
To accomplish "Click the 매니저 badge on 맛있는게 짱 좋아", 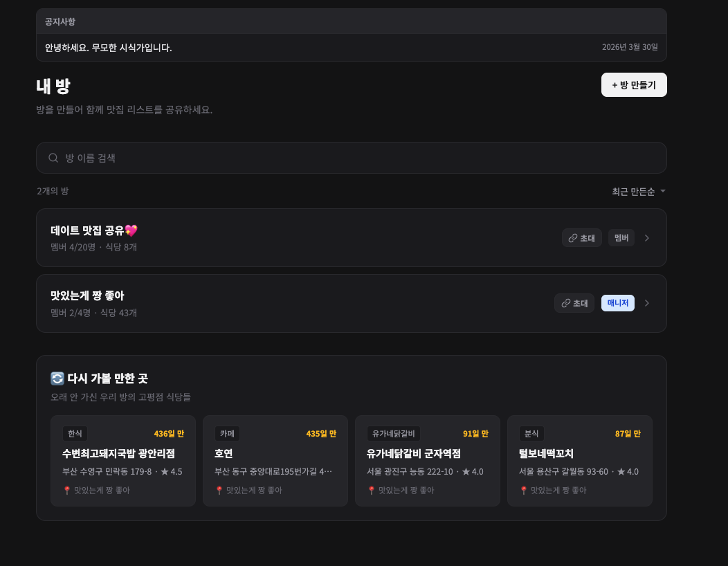I will tap(617, 303).
